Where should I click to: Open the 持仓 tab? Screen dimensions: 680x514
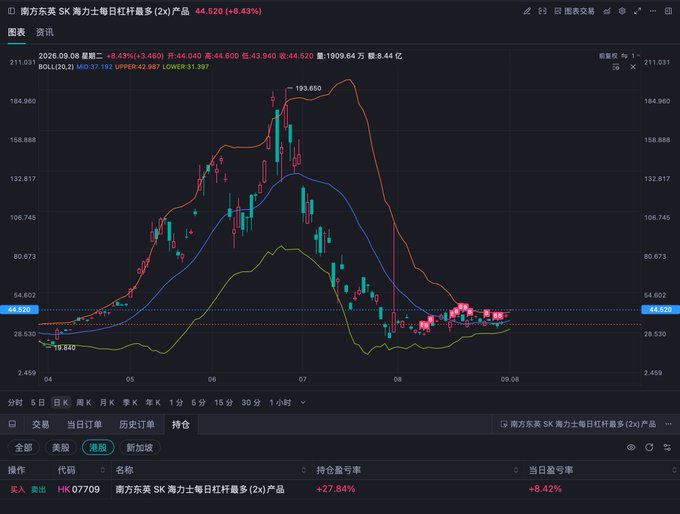[x=180, y=424]
